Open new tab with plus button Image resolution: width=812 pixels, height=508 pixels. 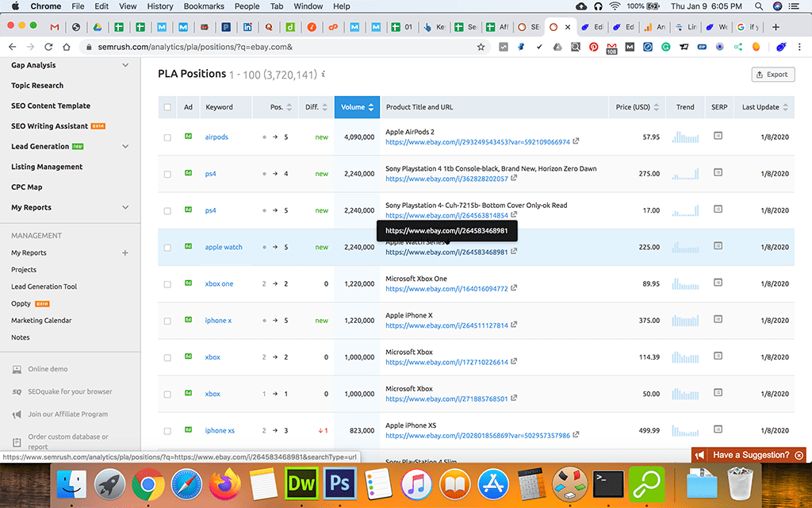776,27
